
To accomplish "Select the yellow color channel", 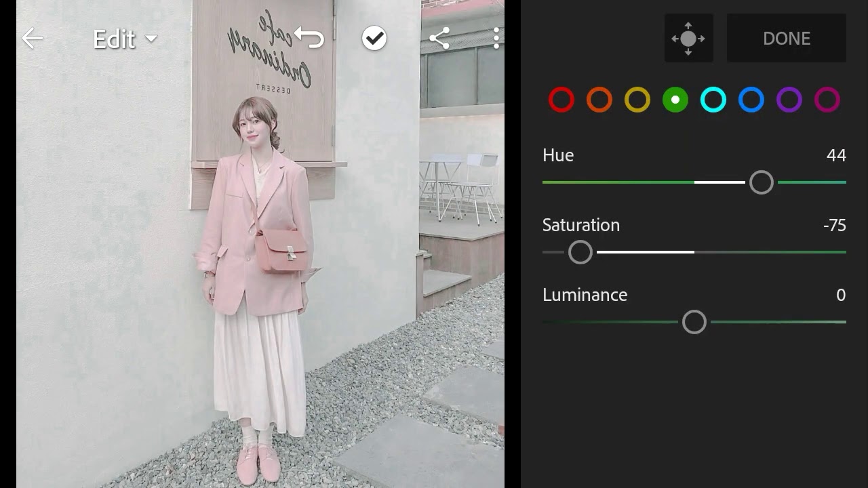I will [x=637, y=100].
